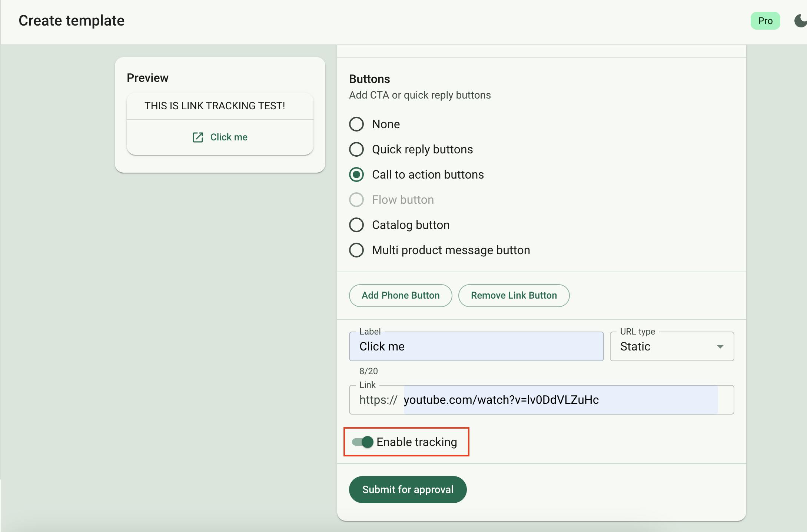Image resolution: width=807 pixels, height=532 pixels.
Task: Click the Preview card heading
Action: point(147,78)
